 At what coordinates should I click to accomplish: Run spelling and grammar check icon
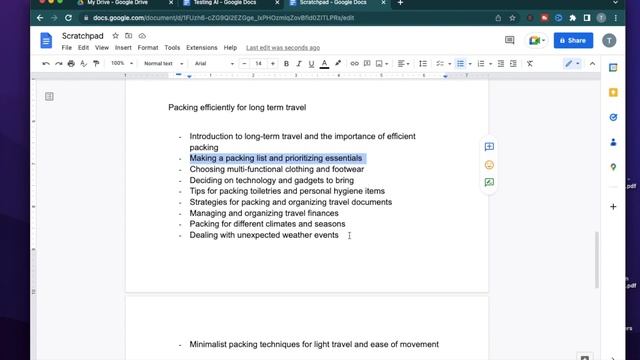84,64
